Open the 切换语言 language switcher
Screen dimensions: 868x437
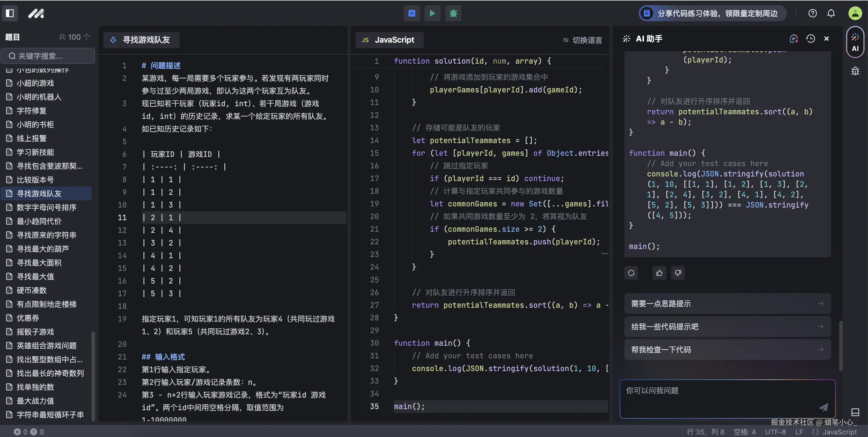pos(582,40)
